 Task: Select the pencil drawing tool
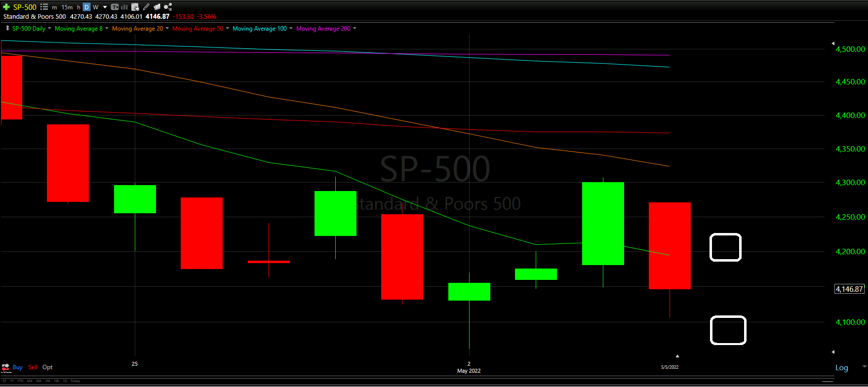pos(146,7)
